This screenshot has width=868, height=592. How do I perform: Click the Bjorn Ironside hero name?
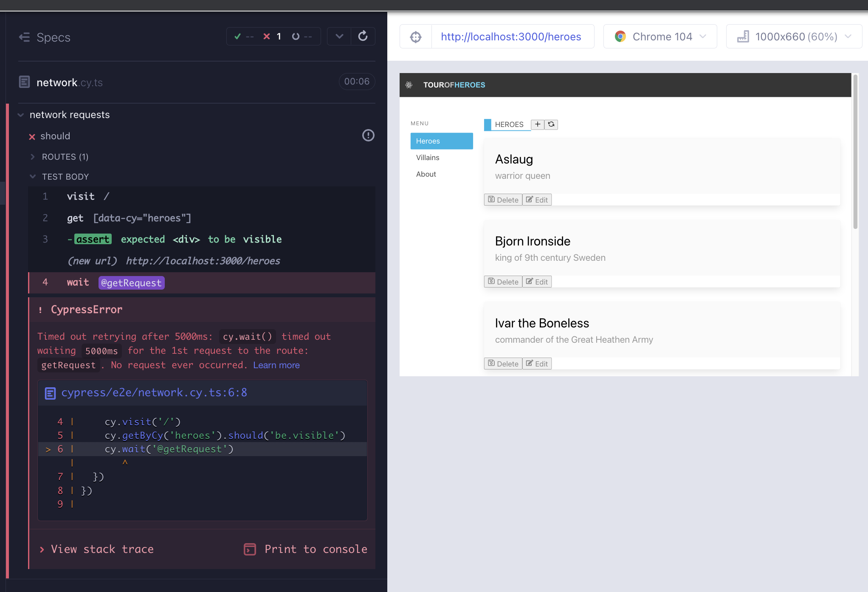coord(533,241)
